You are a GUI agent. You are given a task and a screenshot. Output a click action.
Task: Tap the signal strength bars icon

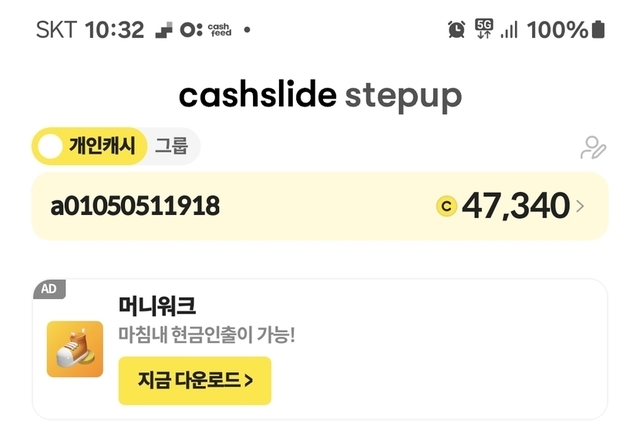(x=510, y=30)
